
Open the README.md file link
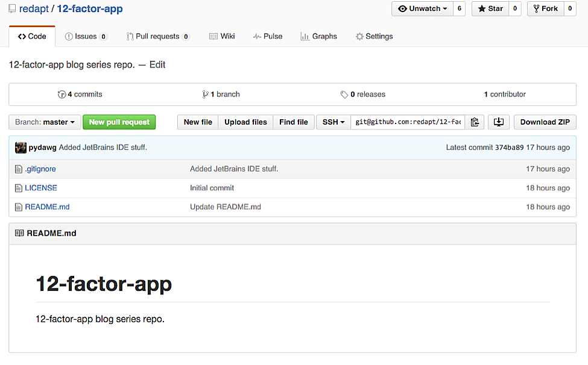click(47, 207)
